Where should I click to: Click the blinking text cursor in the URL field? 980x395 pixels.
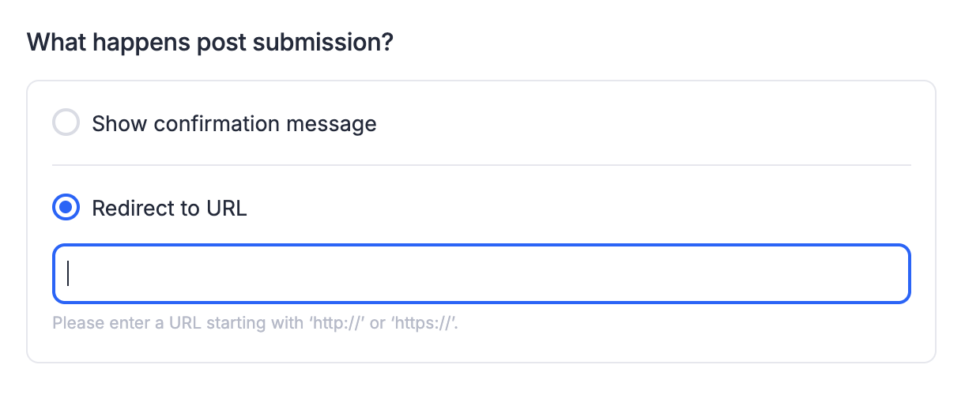tap(69, 273)
